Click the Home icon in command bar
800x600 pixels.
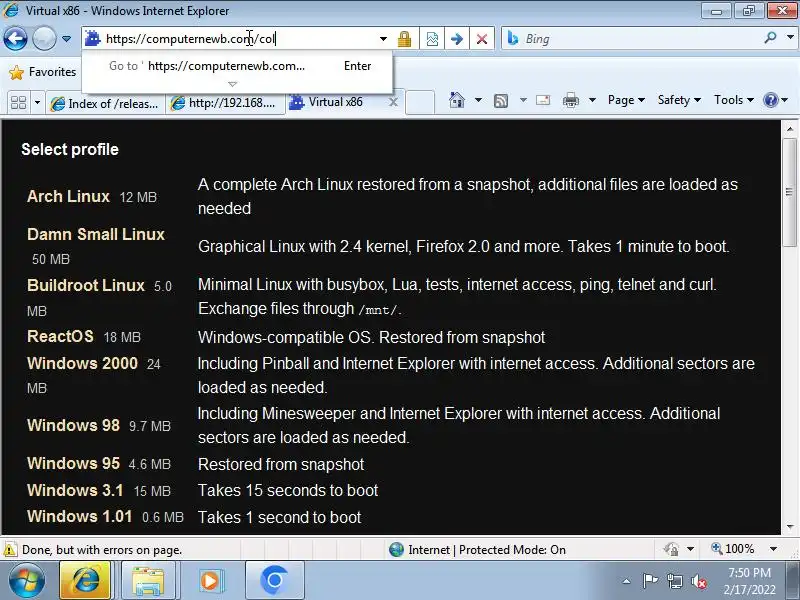(x=457, y=100)
